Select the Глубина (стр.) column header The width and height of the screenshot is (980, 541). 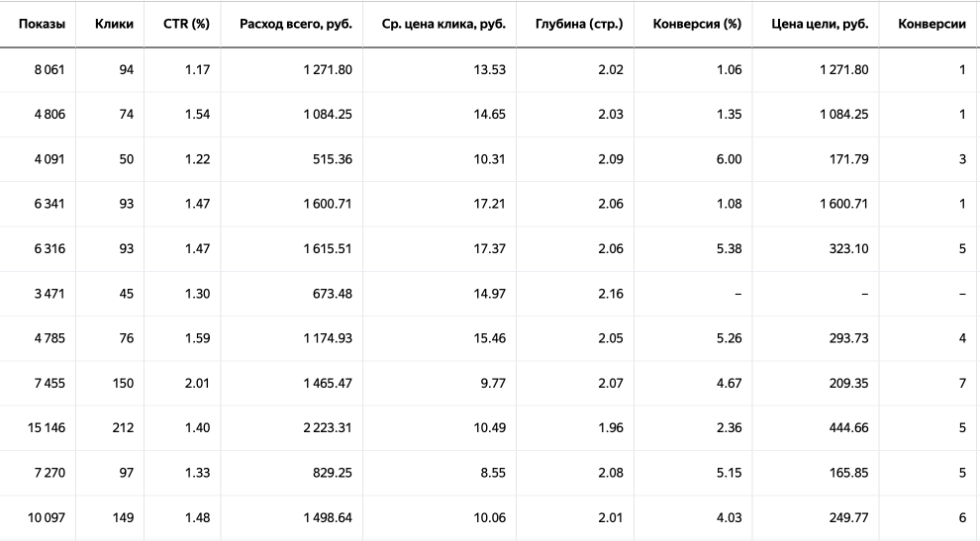(579, 25)
